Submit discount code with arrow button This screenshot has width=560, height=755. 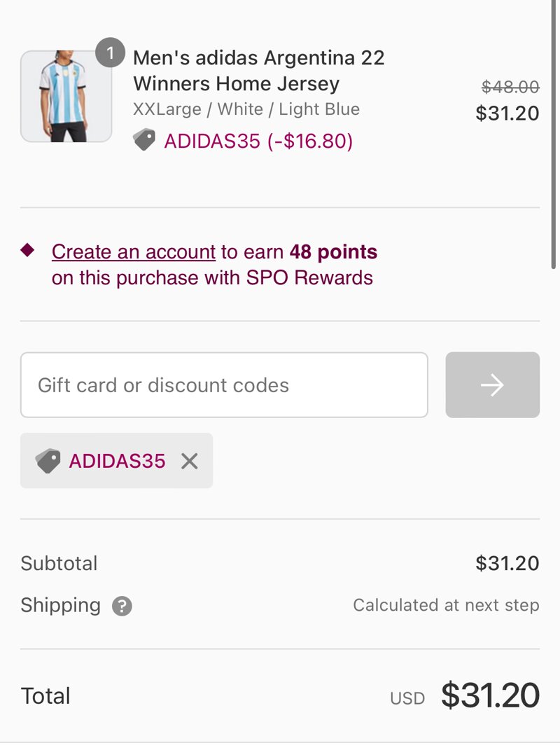pyautogui.click(x=492, y=385)
